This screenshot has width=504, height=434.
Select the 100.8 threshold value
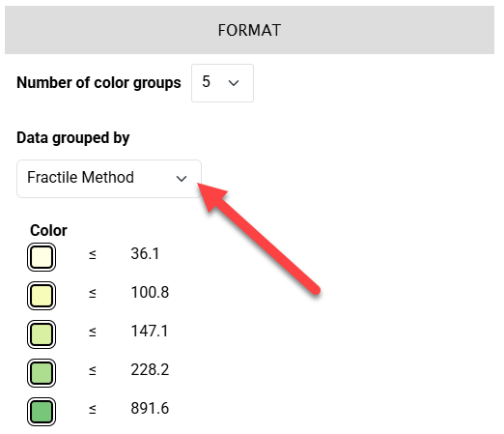pyautogui.click(x=150, y=292)
